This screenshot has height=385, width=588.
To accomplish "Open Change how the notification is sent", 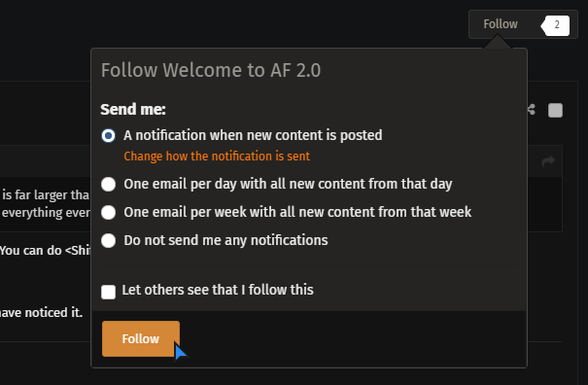I will [x=217, y=157].
